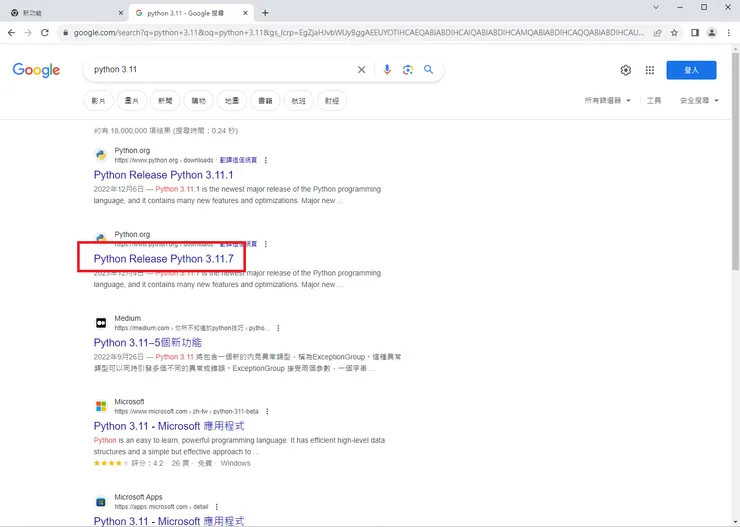
Task: Filter results by 書籍
Action: 265,100
